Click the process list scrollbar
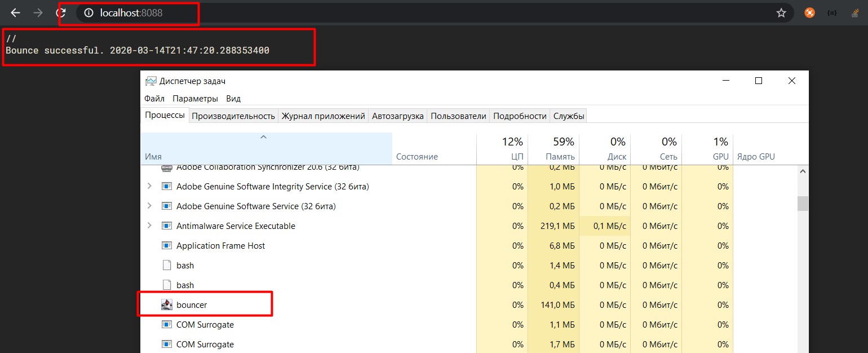 [x=803, y=203]
